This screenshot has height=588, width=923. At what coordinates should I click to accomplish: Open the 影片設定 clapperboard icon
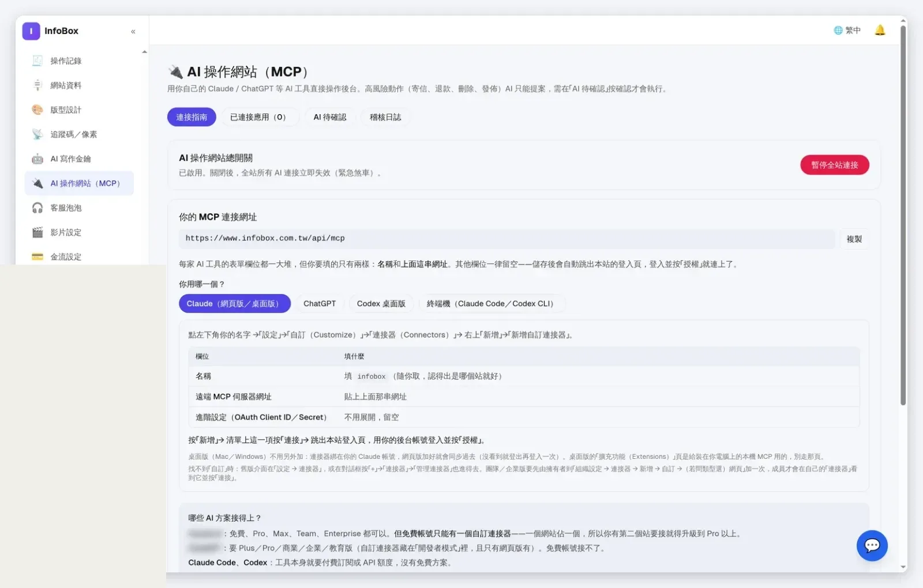[x=37, y=232]
